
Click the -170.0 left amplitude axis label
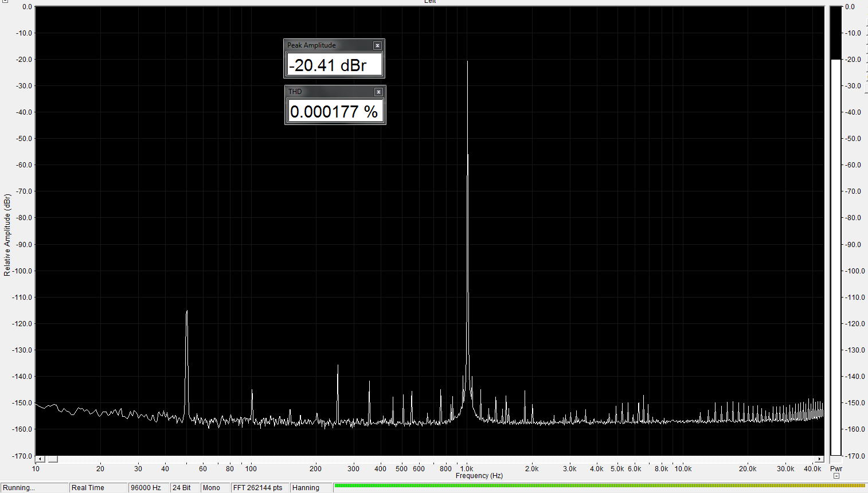22,456
